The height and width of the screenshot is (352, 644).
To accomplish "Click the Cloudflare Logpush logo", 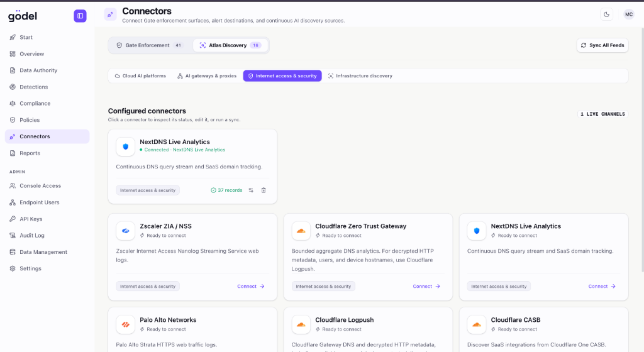I will click(301, 324).
